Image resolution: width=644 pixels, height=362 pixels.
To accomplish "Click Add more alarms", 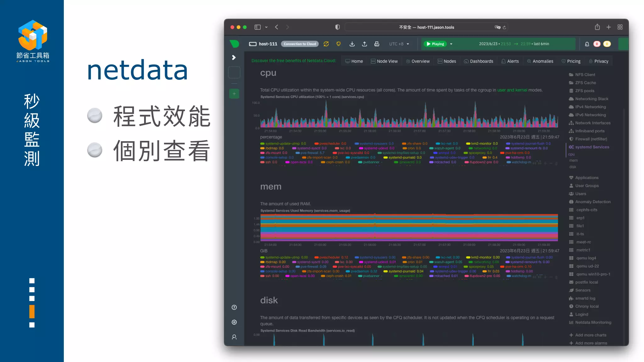I will pyautogui.click(x=588, y=343).
